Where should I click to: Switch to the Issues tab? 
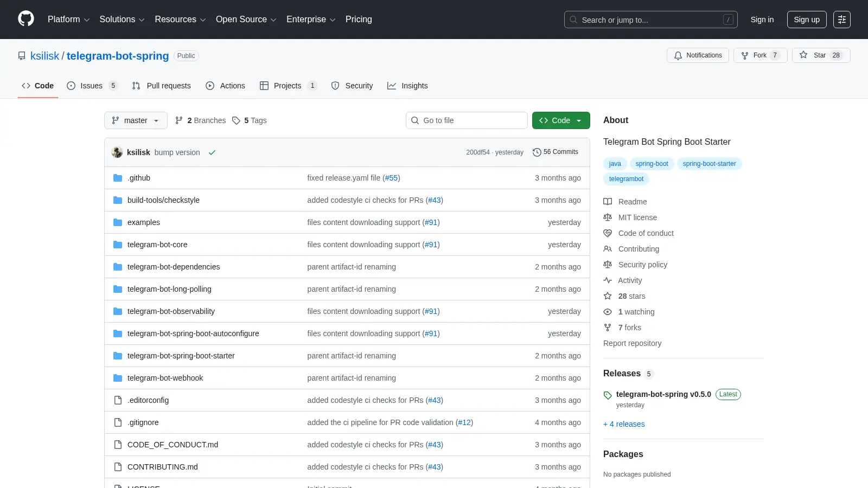(x=92, y=86)
